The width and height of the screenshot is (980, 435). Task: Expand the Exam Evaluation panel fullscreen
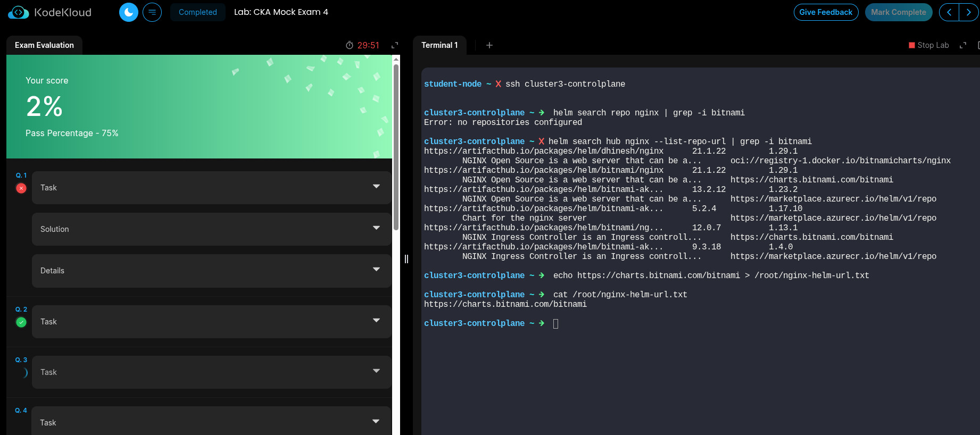pyautogui.click(x=395, y=45)
